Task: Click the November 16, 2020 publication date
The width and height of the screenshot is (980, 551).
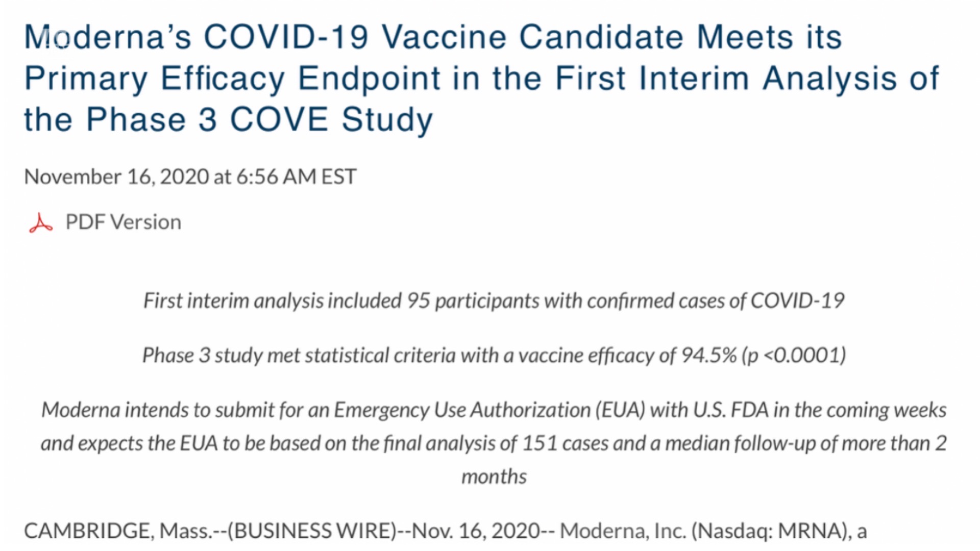Action: click(116, 177)
